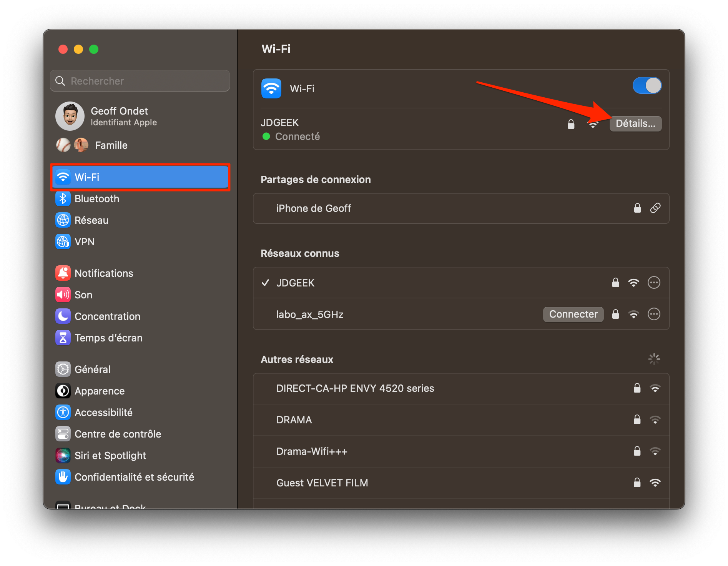Click lock icon of DRAMA network
Image resolution: width=728 pixels, height=566 pixels.
point(637,420)
